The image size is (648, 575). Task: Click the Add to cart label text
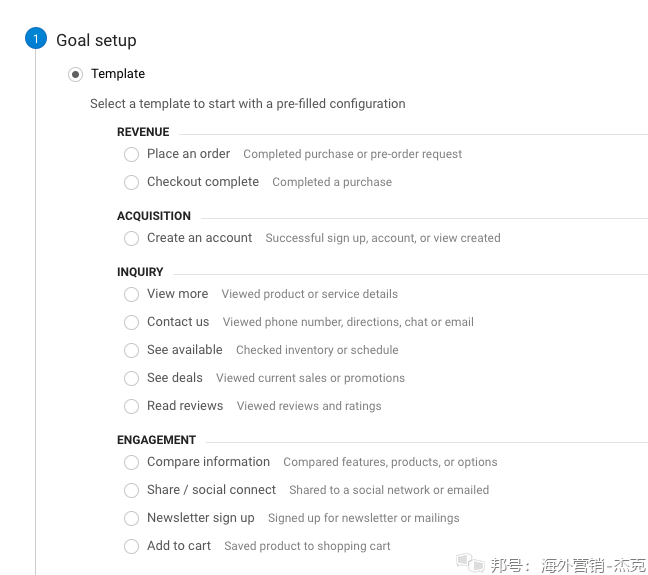(179, 546)
